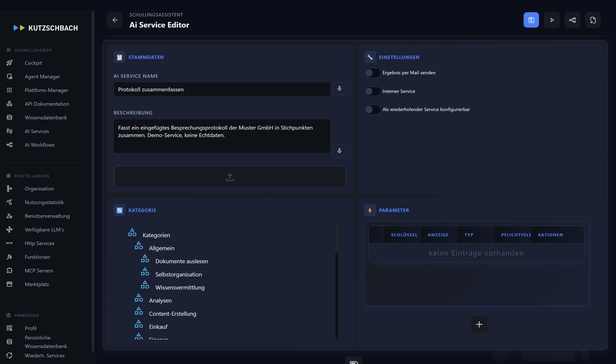Viewport: 616px width, 364px height.
Task: Navigate to AI Services
Action: click(37, 131)
